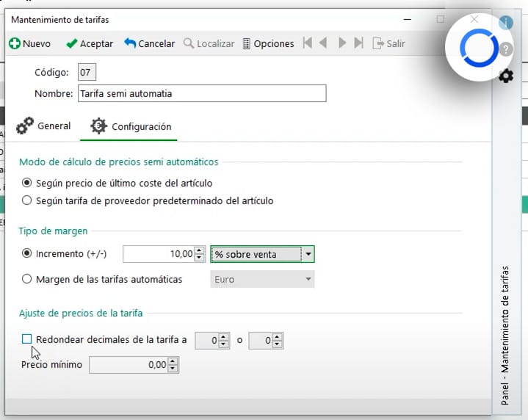Viewport: 528px width, 420px height.
Task: Increase the first rounding decimals value
Action: click(x=223, y=337)
